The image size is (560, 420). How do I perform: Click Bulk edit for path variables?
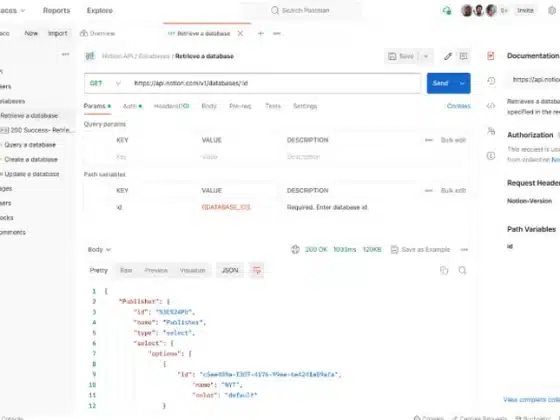pos(453,190)
